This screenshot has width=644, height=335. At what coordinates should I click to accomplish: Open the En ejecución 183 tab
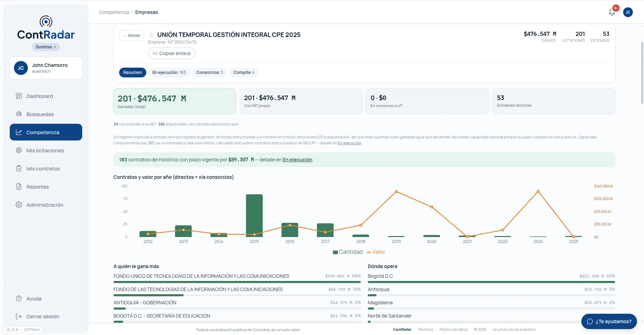169,73
